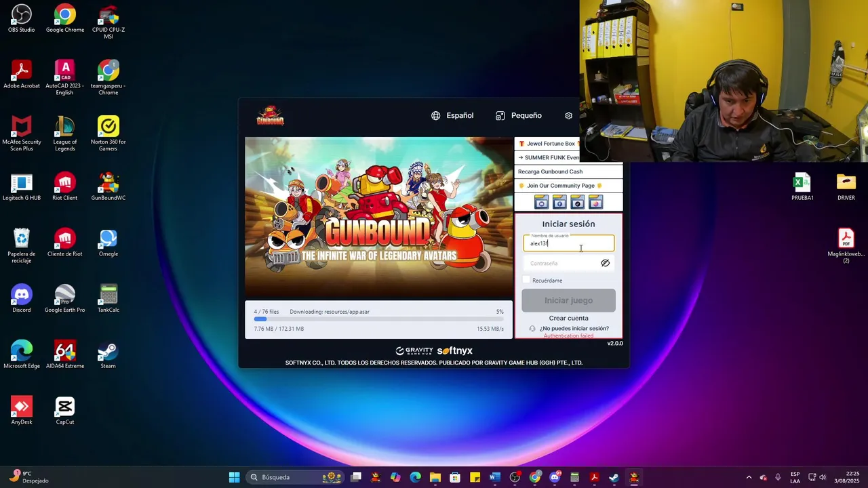Open the Jewel Fortune Box news item

[x=549, y=144]
